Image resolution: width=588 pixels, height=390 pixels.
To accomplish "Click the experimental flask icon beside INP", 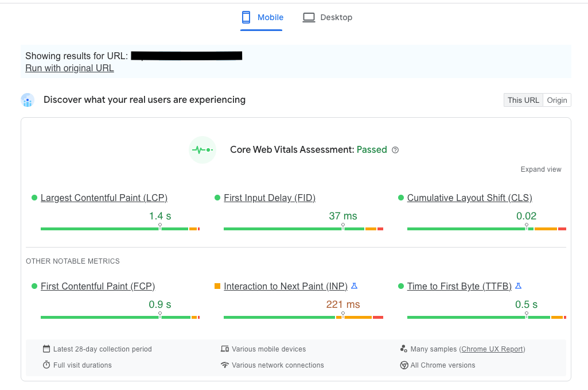I will pos(354,286).
